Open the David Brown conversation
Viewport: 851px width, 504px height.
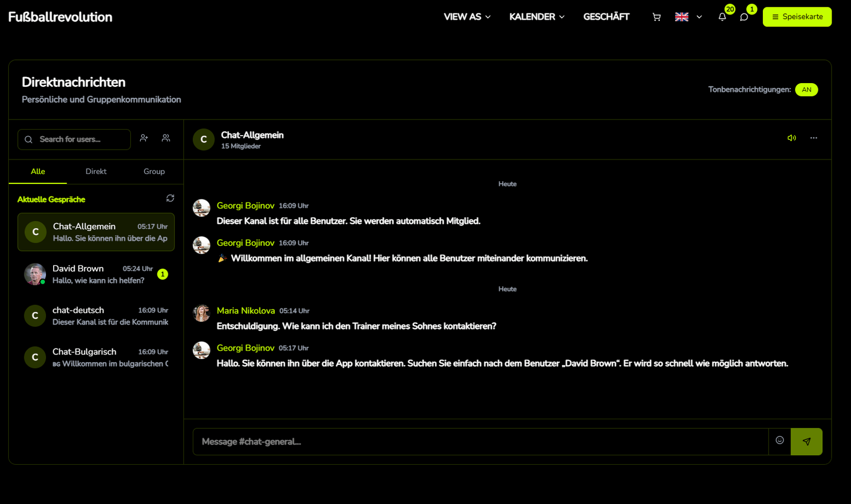coord(96,274)
